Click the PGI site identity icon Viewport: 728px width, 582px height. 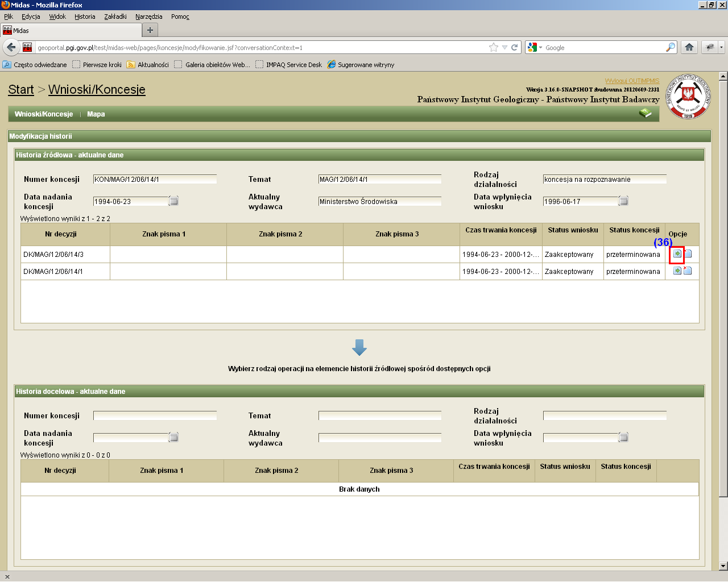(x=27, y=48)
